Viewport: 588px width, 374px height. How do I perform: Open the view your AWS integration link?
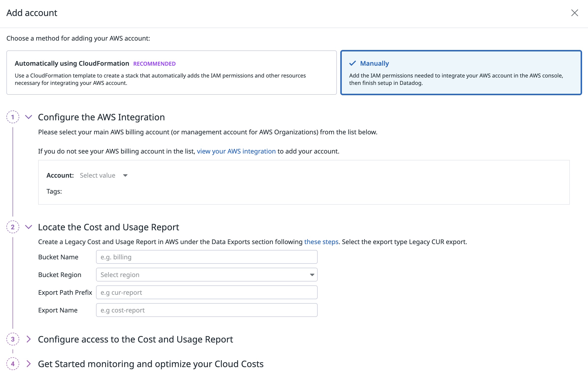[x=236, y=151]
